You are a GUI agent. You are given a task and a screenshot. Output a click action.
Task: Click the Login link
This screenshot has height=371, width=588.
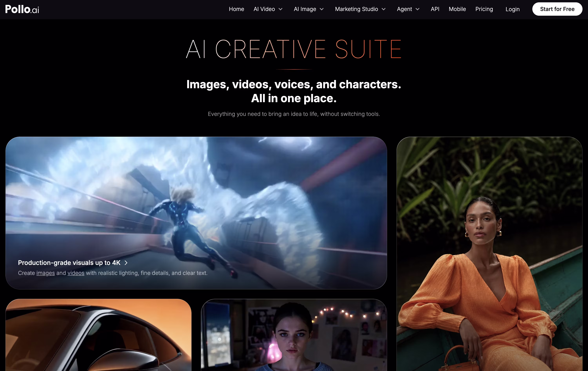[x=512, y=9]
